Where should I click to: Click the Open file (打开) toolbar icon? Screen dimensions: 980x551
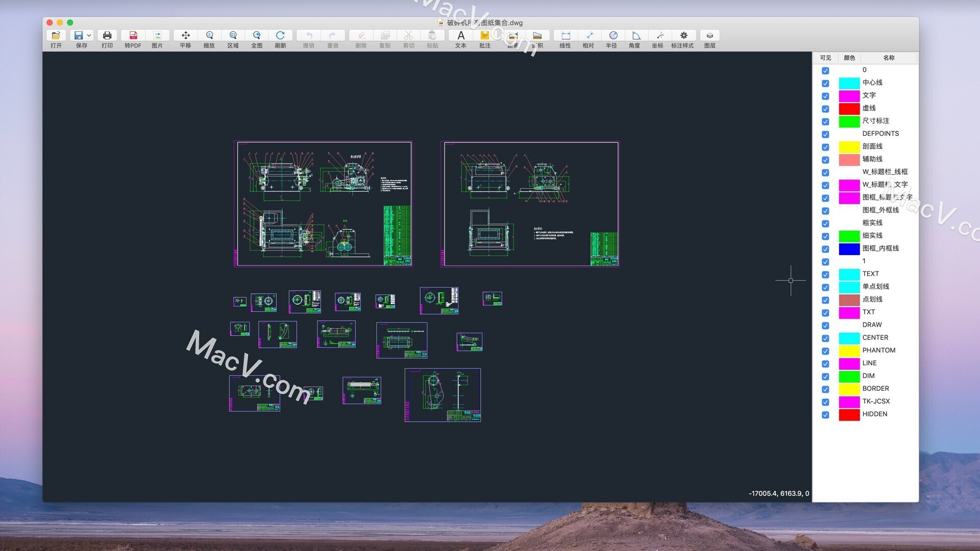(x=56, y=36)
